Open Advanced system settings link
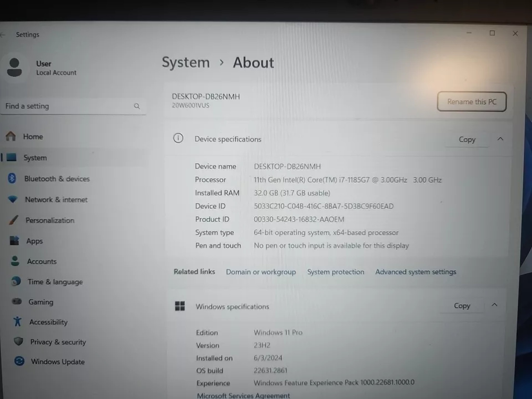532x399 pixels. coord(416,272)
